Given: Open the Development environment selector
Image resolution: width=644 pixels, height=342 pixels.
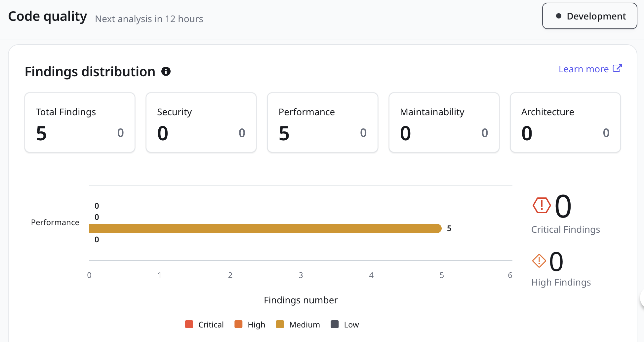Looking at the screenshot, I should (589, 16).
